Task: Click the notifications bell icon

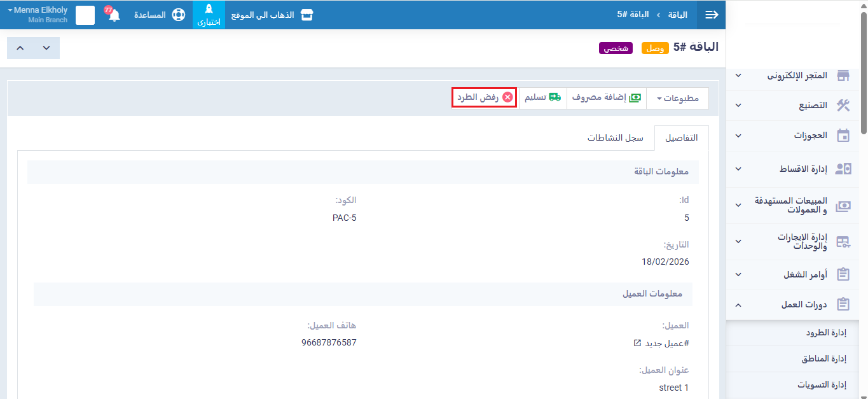Action: pyautogui.click(x=114, y=15)
